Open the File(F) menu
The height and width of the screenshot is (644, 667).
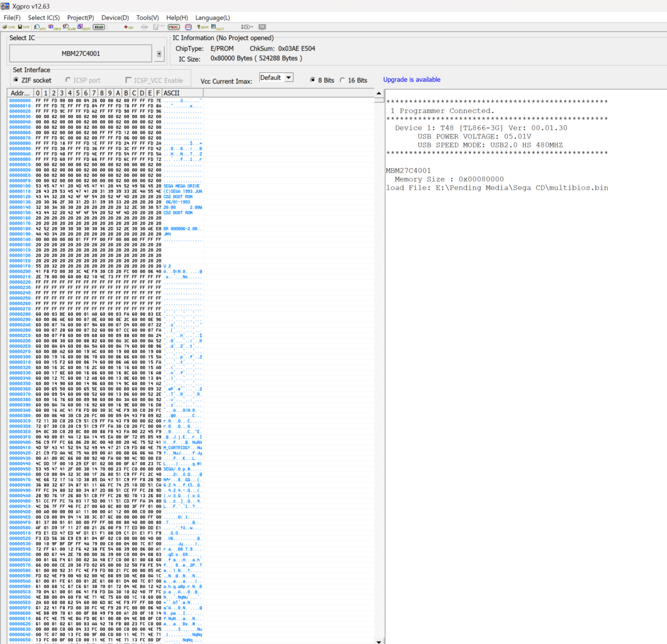pos(12,18)
